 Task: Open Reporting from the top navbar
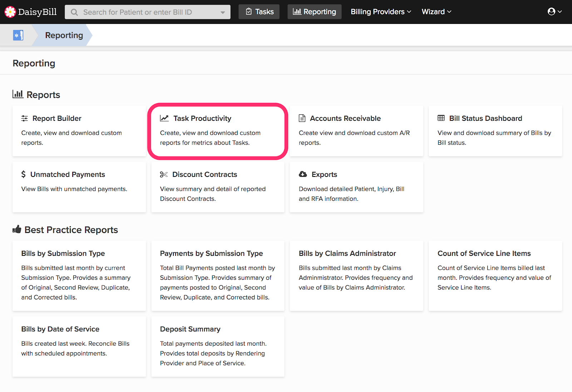click(x=315, y=12)
